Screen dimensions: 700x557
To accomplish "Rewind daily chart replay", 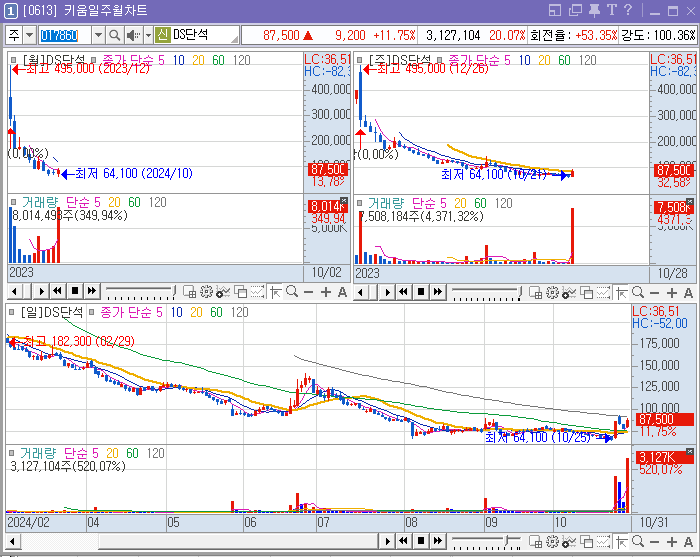I will point(404,540).
